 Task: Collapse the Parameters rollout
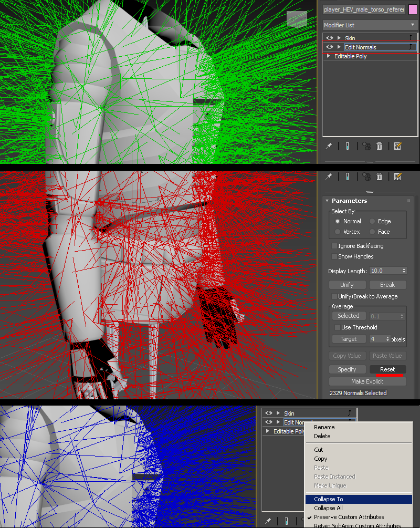click(327, 200)
